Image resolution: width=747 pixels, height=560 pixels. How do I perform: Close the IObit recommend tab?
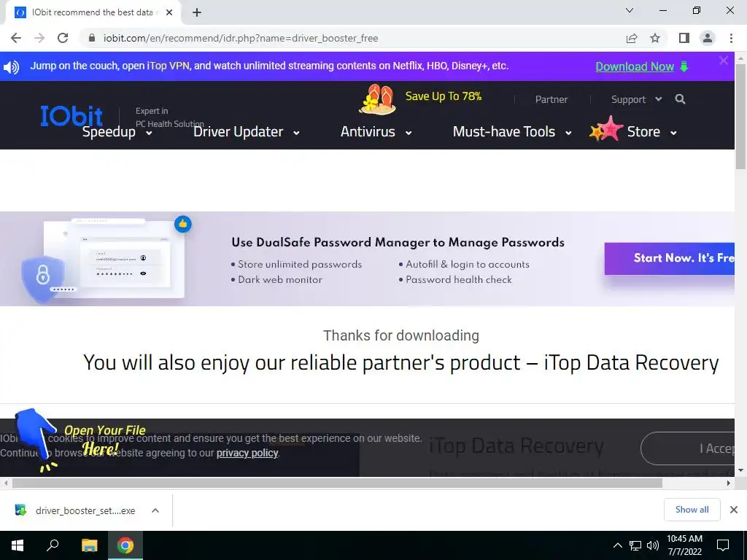point(169,12)
